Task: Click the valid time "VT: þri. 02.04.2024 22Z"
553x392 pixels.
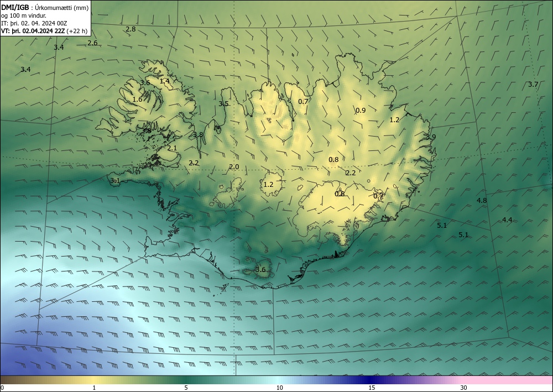Action: [x=33, y=31]
